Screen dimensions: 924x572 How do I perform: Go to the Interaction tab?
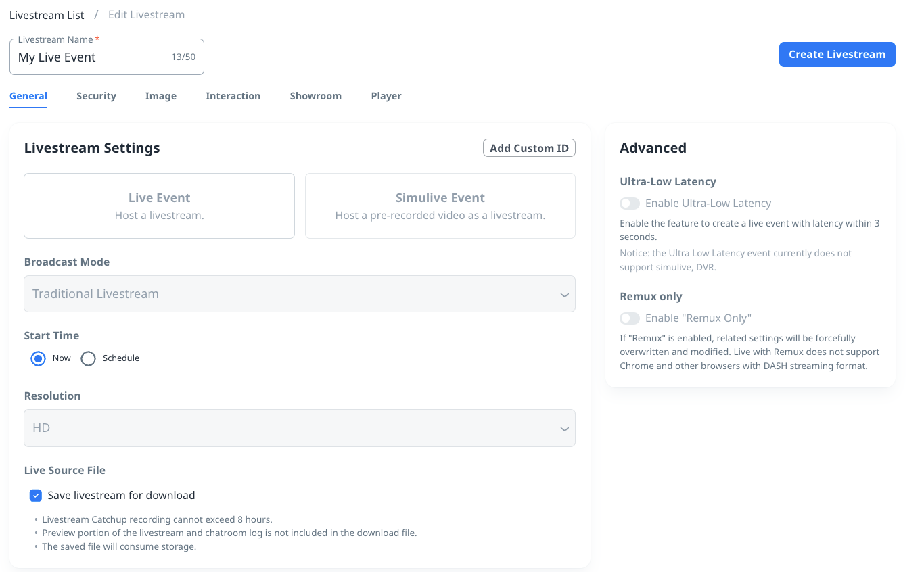point(233,96)
